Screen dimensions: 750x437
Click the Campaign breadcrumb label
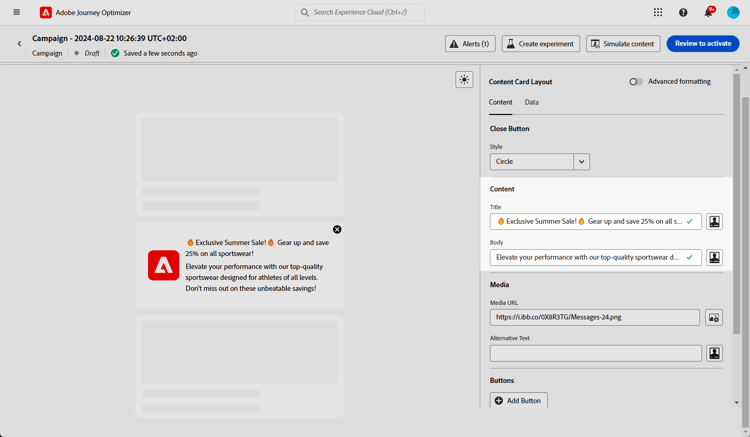[x=47, y=53]
